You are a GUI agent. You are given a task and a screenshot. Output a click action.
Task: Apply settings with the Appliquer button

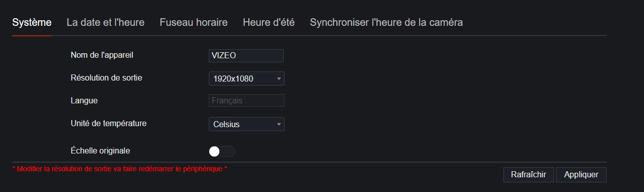click(x=581, y=175)
